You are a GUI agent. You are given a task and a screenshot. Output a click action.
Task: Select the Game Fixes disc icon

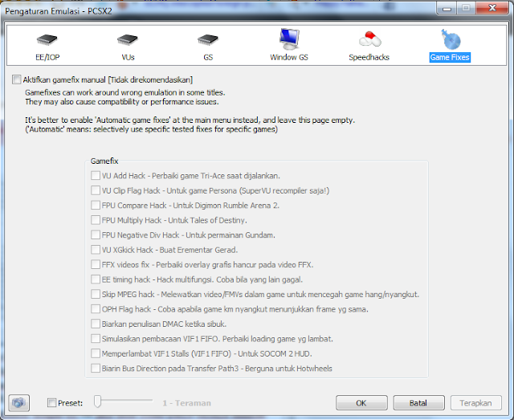tap(451, 39)
